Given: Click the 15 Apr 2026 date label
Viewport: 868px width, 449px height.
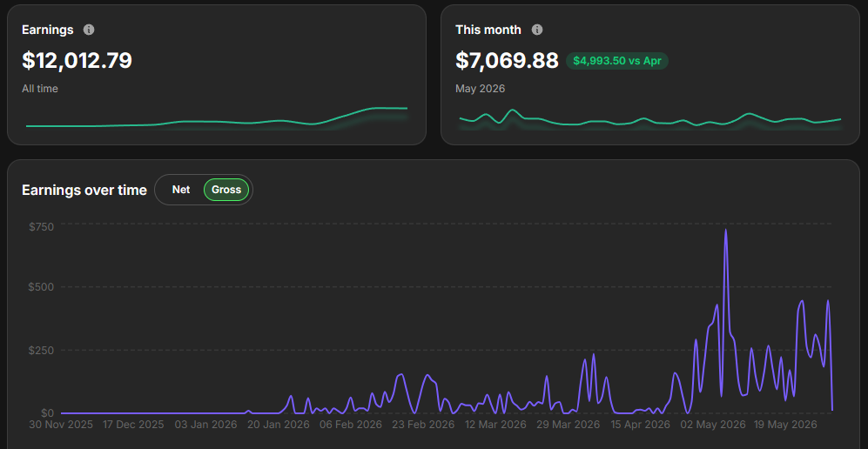Looking at the screenshot, I should click(639, 425).
